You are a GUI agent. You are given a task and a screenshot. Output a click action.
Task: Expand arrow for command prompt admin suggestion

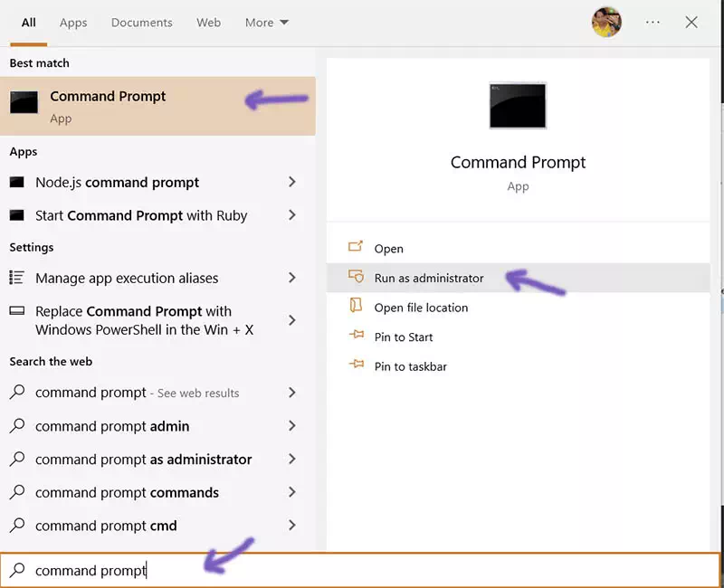click(291, 426)
